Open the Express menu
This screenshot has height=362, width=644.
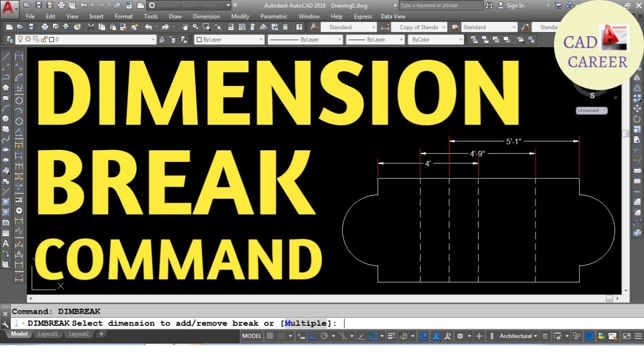coord(363,17)
